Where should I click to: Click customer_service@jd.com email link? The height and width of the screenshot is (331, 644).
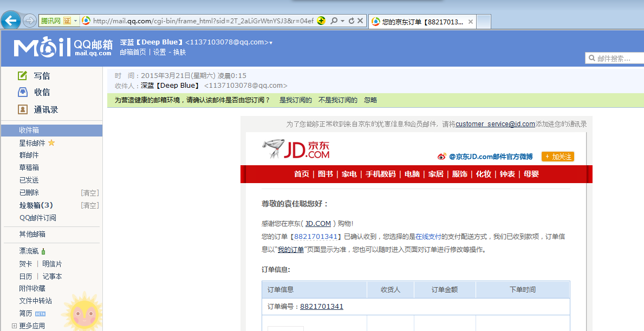pos(495,124)
